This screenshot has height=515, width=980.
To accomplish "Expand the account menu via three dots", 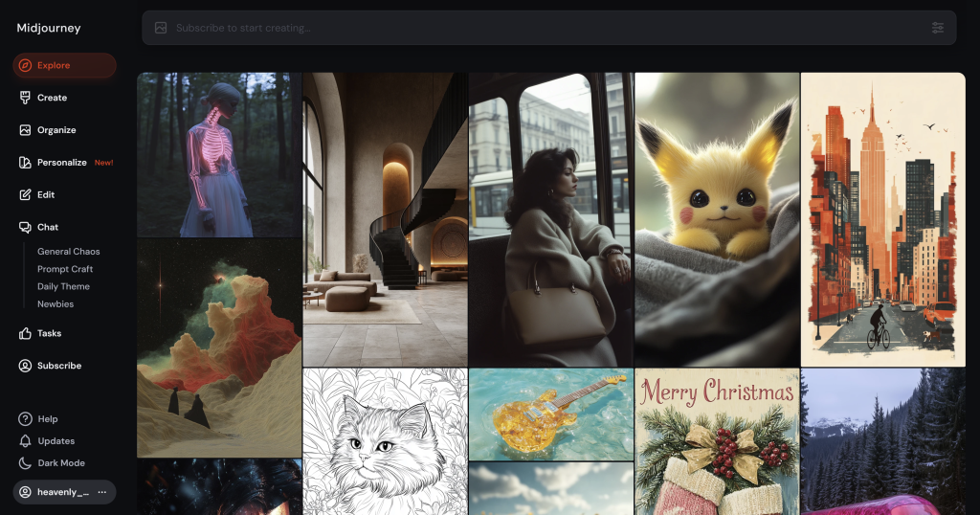I will coord(101,492).
